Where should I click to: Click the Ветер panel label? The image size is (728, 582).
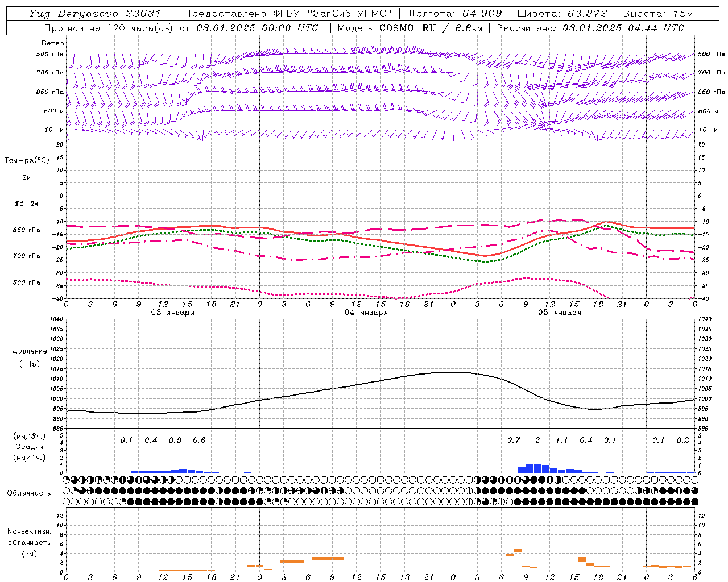[53, 43]
